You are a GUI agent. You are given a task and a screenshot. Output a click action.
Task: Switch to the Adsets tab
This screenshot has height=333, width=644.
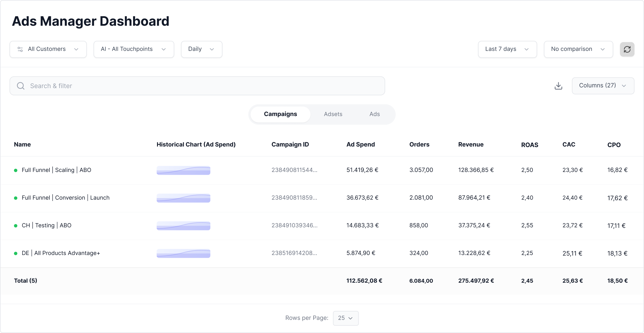(333, 114)
